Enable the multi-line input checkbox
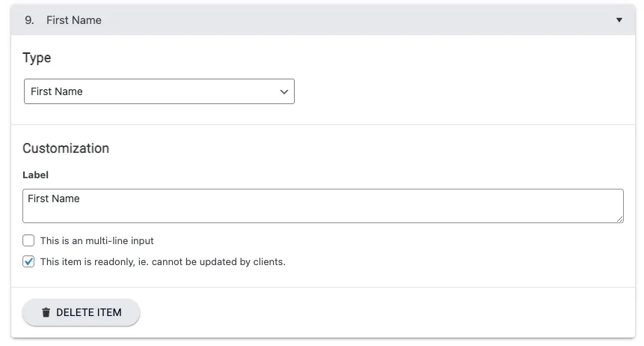Image resolution: width=644 pixels, height=346 pixels. point(28,241)
